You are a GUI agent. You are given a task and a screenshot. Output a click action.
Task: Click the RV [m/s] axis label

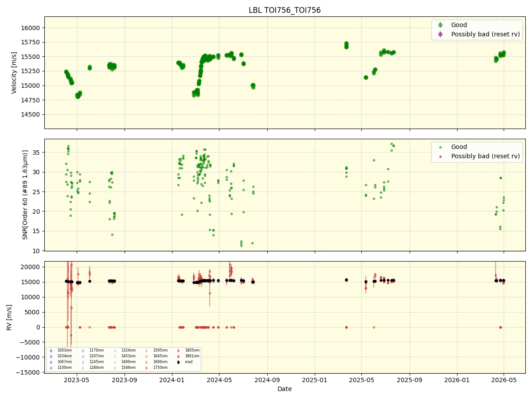point(8,317)
